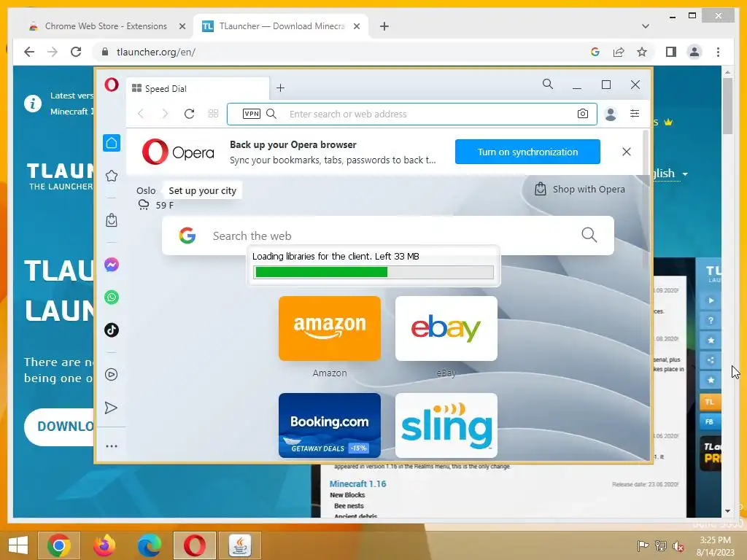Image resolution: width=747 pixels, height=560 pixels.
Task: Click the Download button on TLauncher page
Action: tap(60, 427)
